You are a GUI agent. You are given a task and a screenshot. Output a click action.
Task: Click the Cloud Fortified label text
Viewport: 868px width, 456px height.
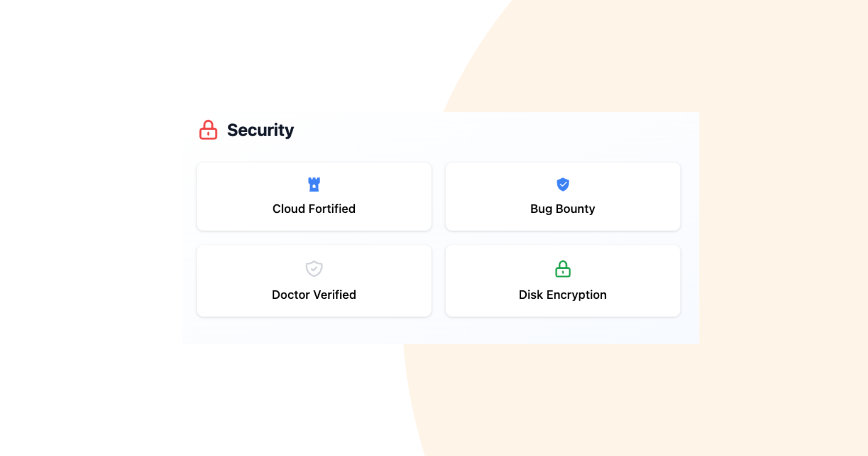click(x=314, y=209)
